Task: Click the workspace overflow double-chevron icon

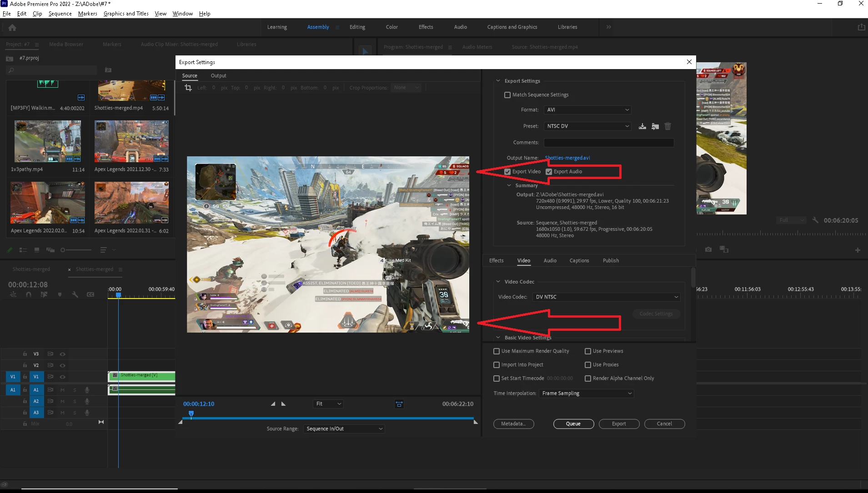Action: (608, 27)
